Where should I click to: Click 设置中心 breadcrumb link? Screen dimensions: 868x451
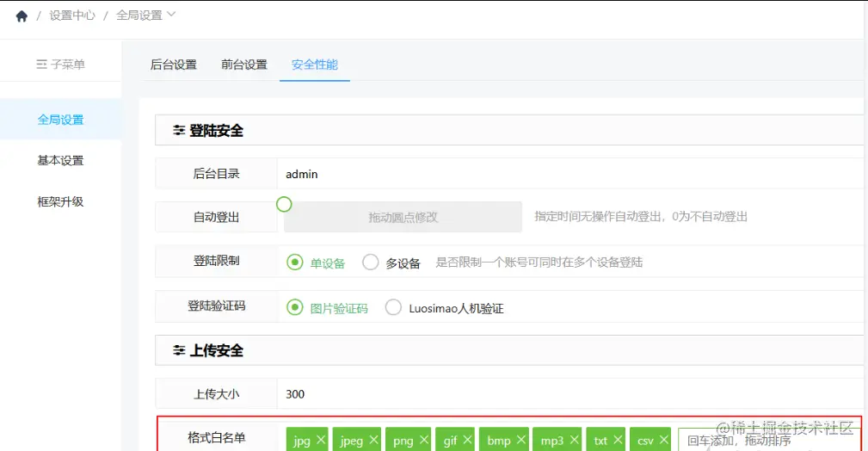click(x=72, y=15)
